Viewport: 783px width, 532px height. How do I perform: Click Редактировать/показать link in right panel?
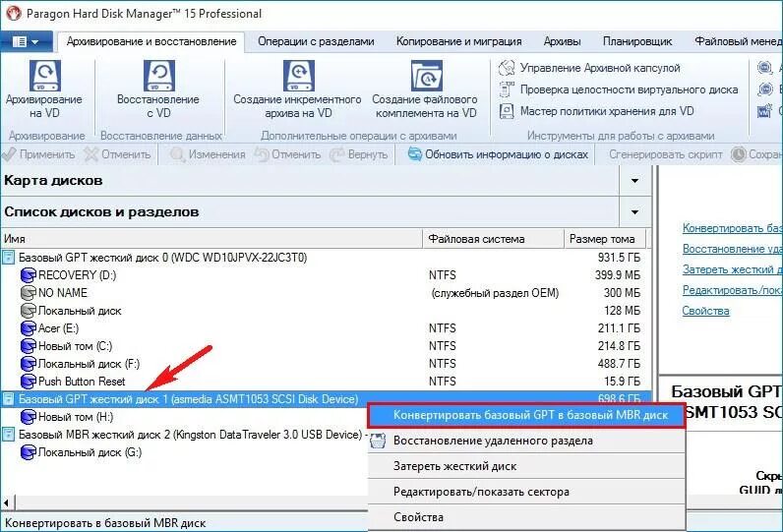click(732, 290)
